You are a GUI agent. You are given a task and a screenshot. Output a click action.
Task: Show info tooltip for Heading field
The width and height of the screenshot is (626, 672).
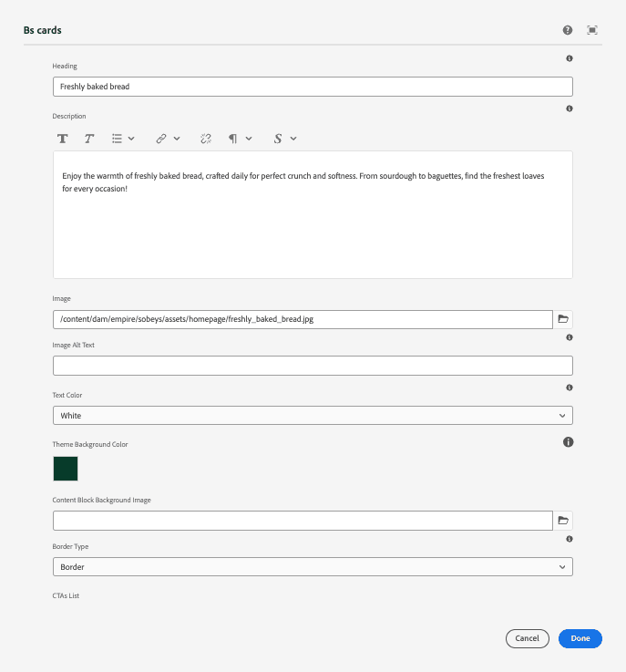tap(570, 58)
